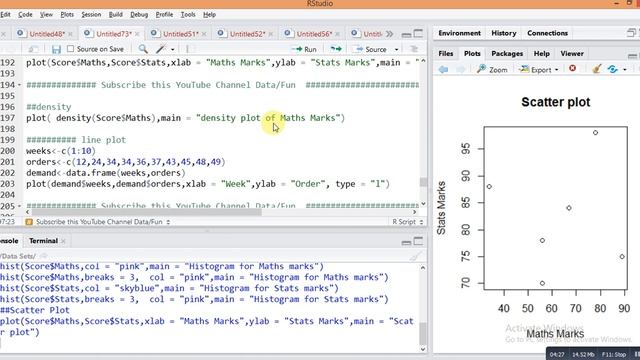Click the Zoom plot button
The height and width of the screenshot is (360, 640).
click(492, 69)
